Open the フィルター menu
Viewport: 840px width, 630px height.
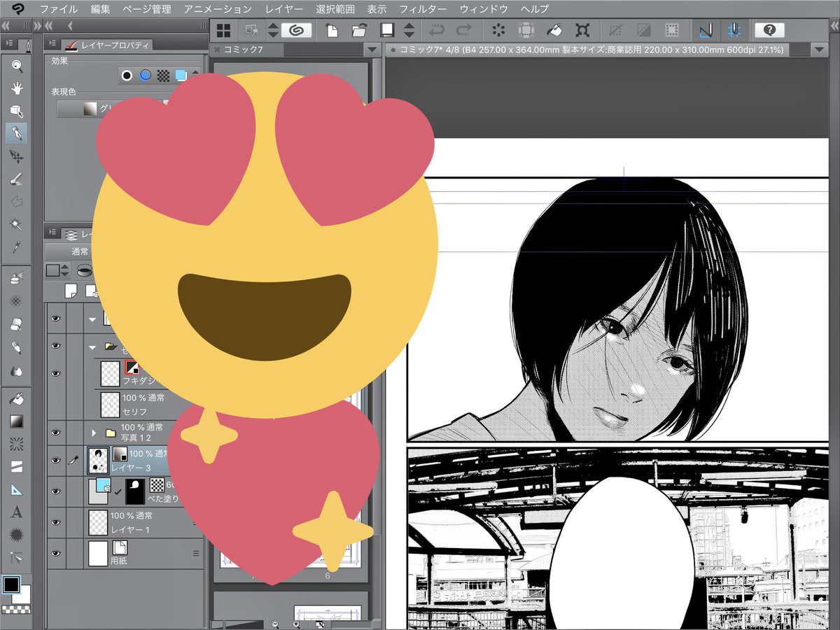(x=423, y=9)
